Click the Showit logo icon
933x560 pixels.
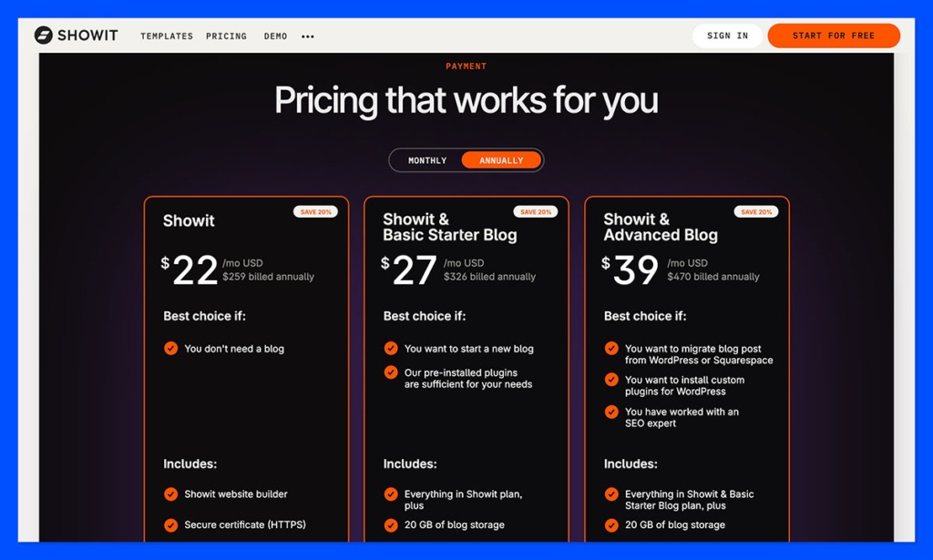42,35
